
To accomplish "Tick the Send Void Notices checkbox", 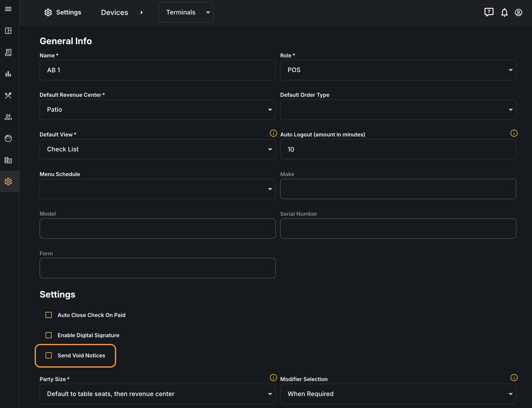I will click(x=49, y=355).
